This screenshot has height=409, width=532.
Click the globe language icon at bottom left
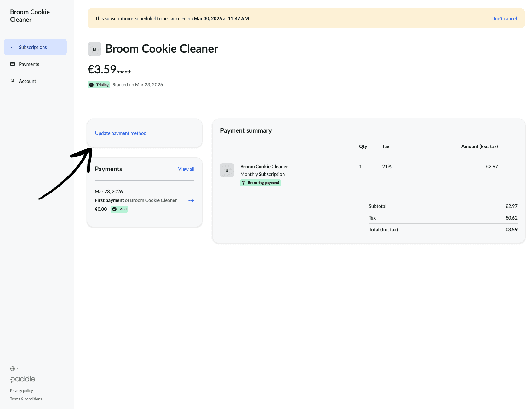(13, 368)
